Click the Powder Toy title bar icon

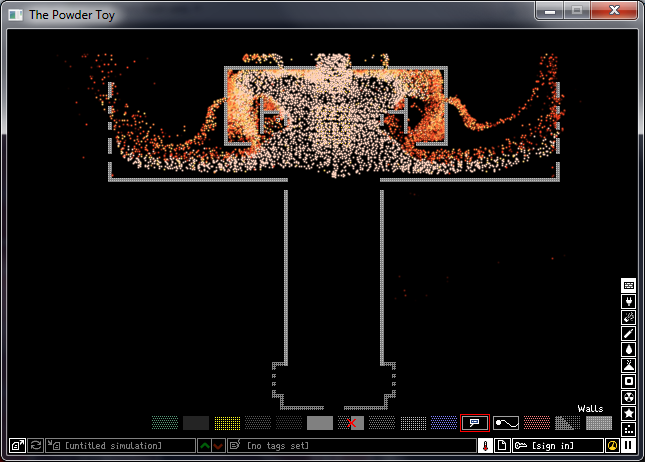click(16, 15)
